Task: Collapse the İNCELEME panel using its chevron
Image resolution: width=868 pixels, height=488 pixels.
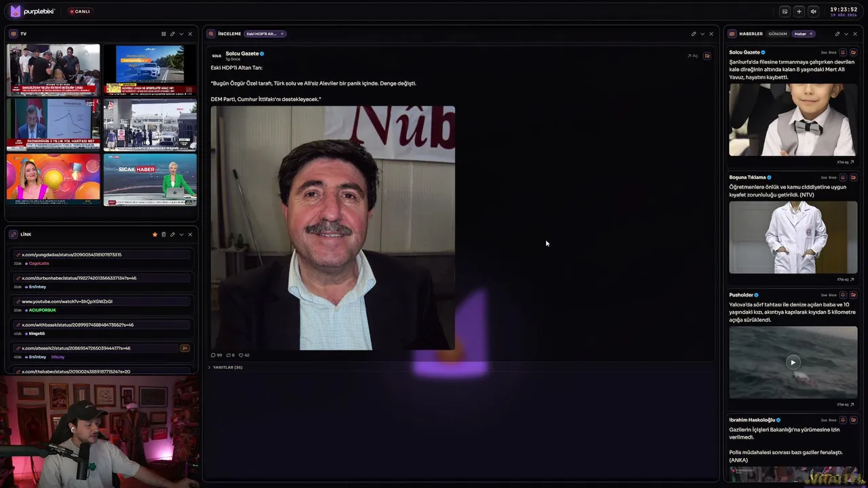Action: pyautogui.click(x=703, y=34)
